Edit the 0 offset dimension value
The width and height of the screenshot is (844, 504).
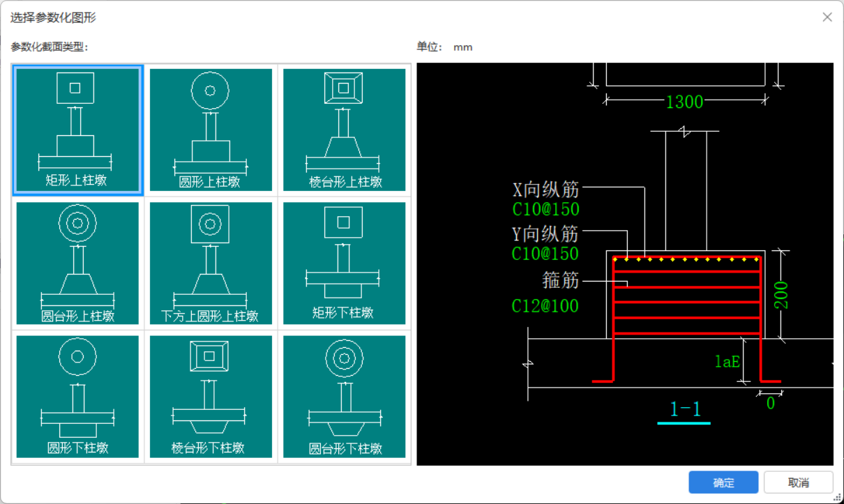[770, 404]
